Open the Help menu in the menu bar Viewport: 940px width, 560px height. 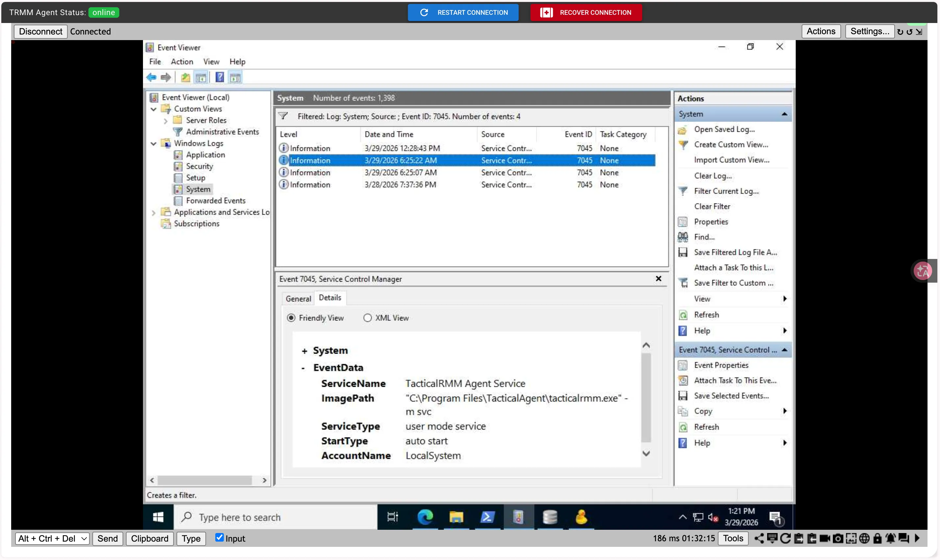point(237,61)
